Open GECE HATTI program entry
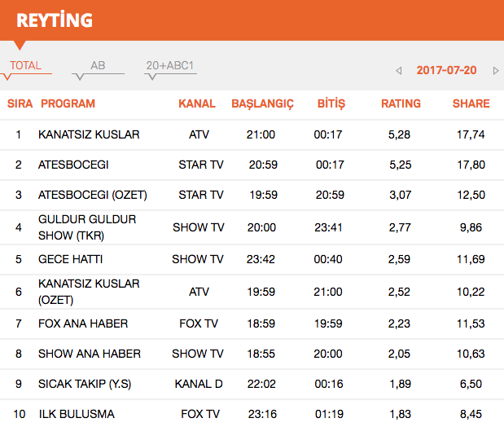 click(x=70, y=259)
